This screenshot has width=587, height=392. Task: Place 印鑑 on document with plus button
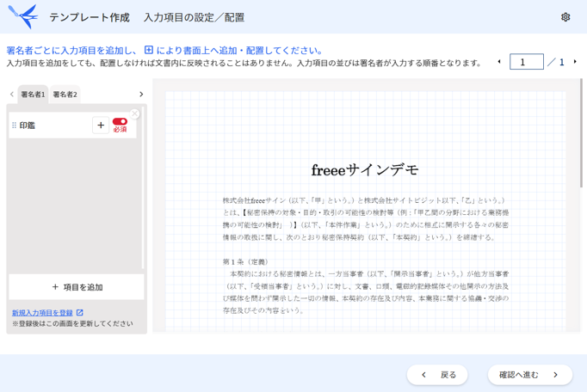101,126
